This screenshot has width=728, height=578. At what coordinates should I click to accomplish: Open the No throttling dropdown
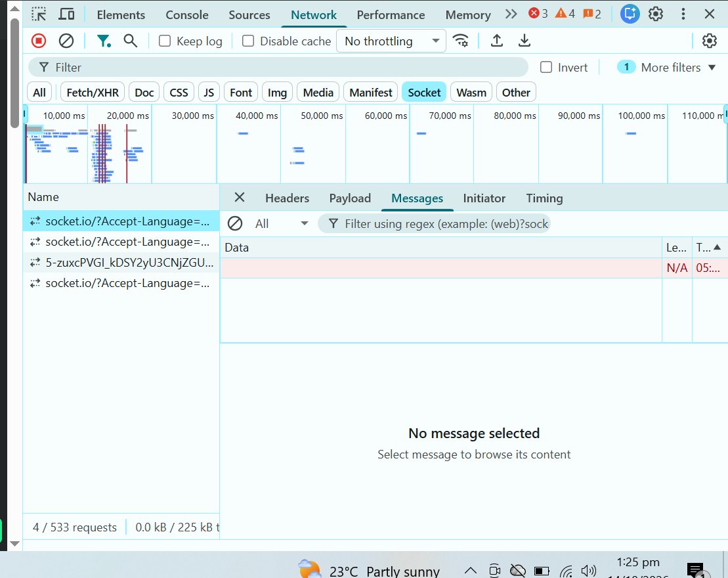click(x=391, y=41)
